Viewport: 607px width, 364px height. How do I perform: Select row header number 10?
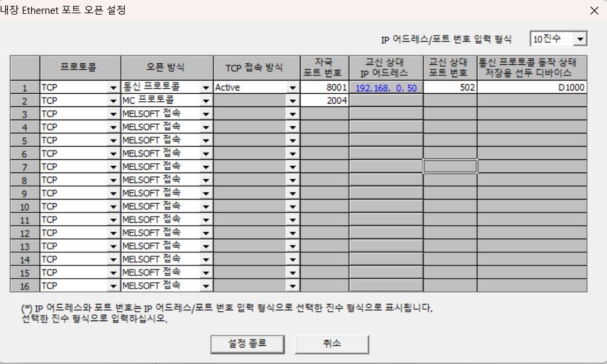pos(25,207)
